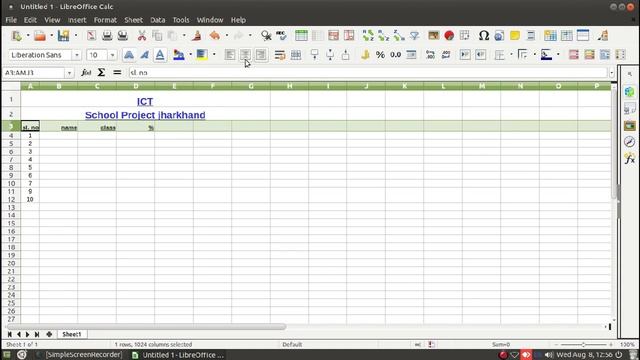Open sidebar Gallery icon
The image size is (640, 360).
pyautogui.click(x=630, y=125)
